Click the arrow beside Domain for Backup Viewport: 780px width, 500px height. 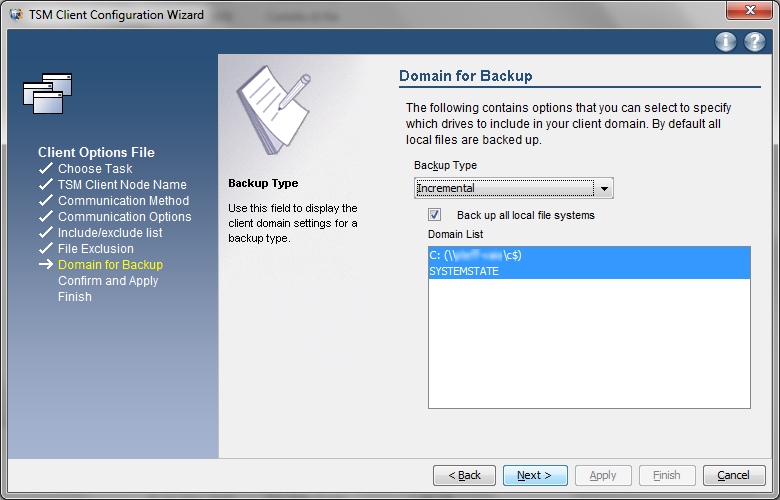pyautogui.click(x=46, y=264)
